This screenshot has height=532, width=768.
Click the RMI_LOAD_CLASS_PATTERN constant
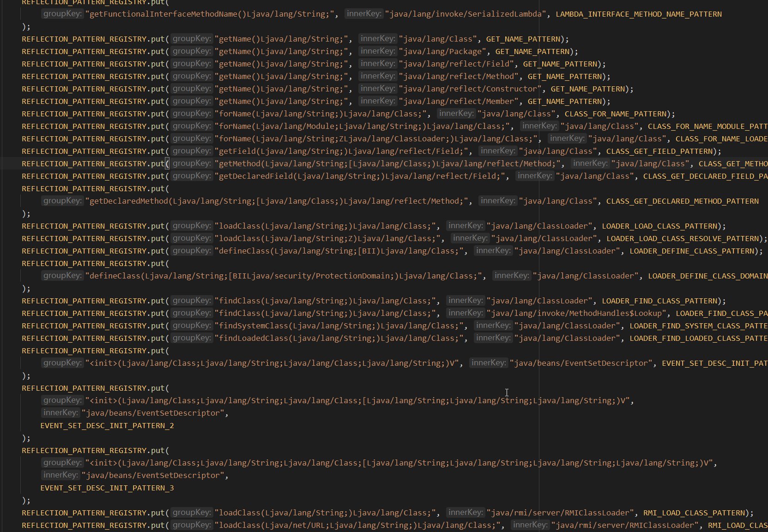tap(694, 513)
